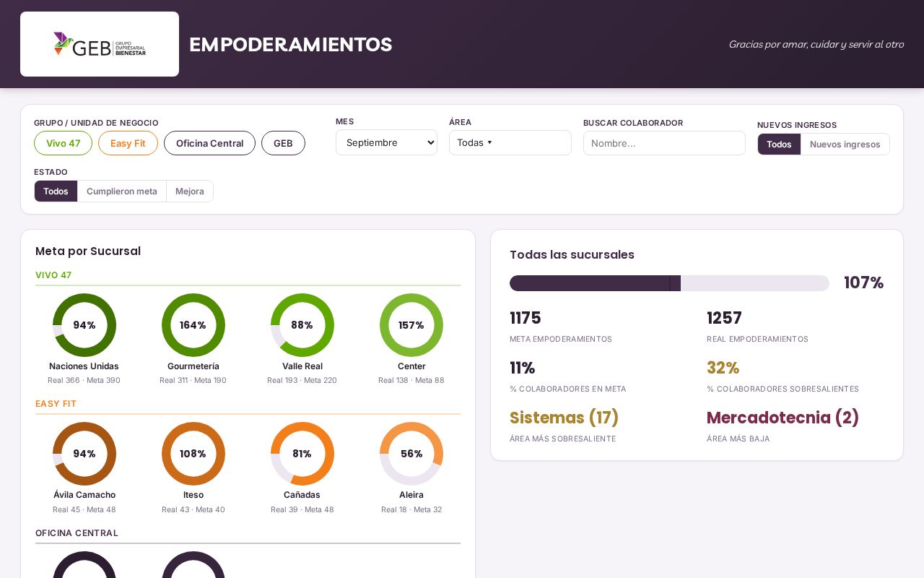Click the Meta por Sucursal heading
The width and height of the screenshot is (924, 578).
88,251
